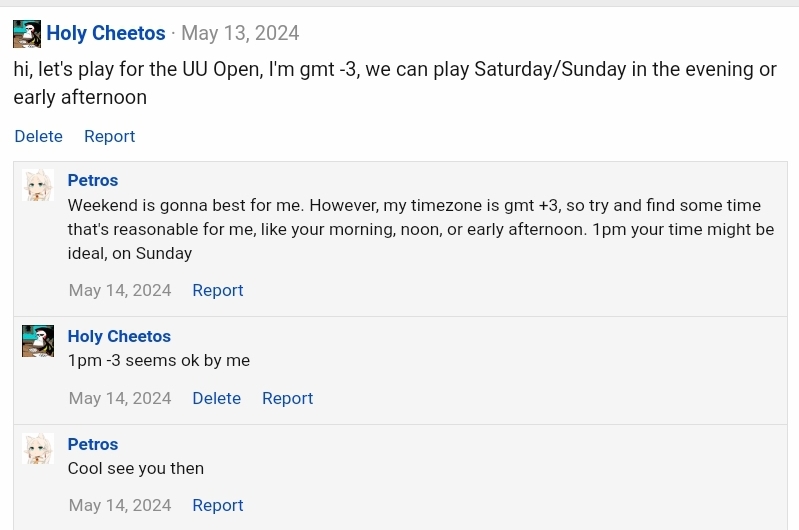View Holy Cheetos avatar on '1pm -3' comment

[x=38, y=341]
